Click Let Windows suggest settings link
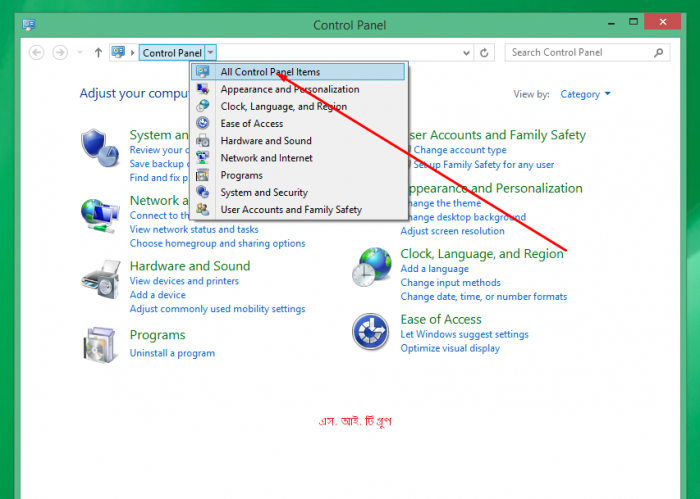Screen dimensions: 700x499 (464, 334)
